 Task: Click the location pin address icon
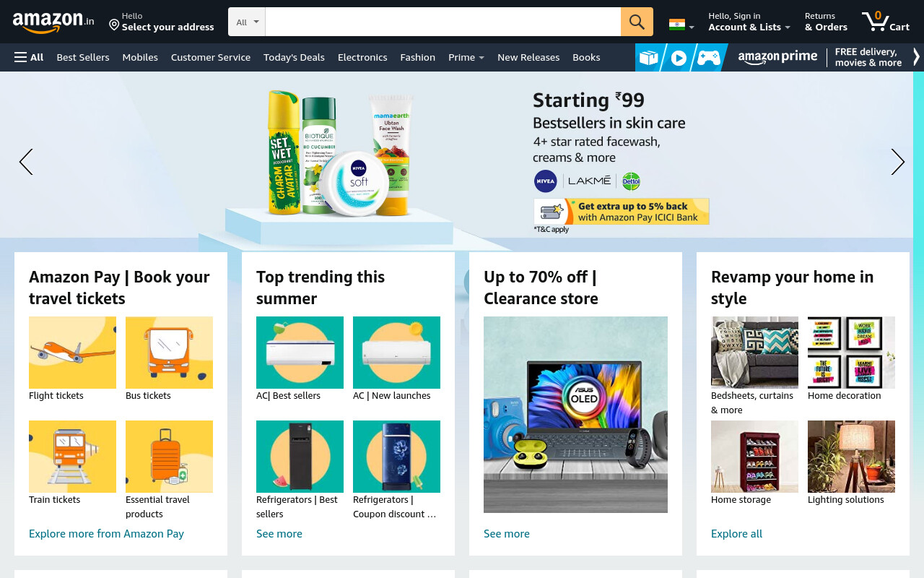pyautogui.click(x=114, y=25)
